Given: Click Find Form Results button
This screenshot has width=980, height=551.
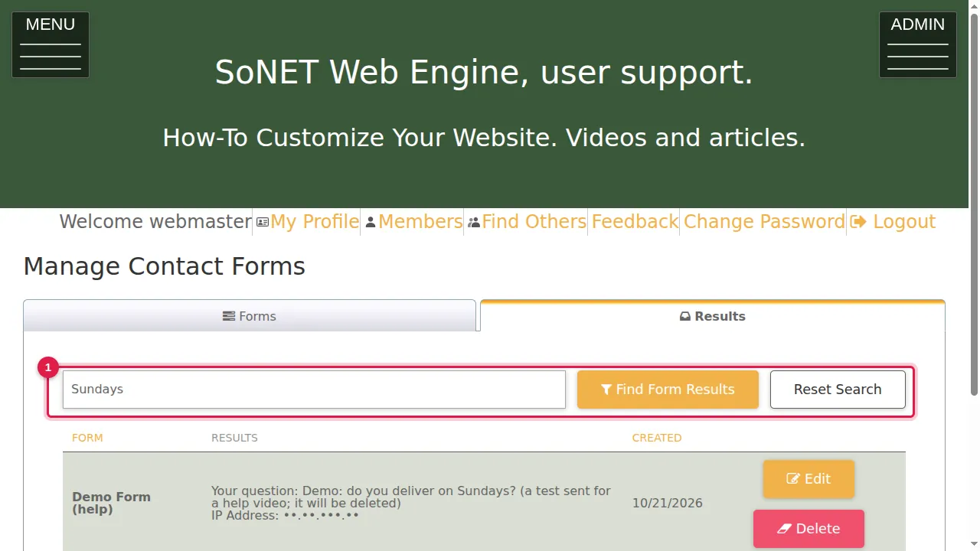Looking at the screenshot, I should coord(668,390).
